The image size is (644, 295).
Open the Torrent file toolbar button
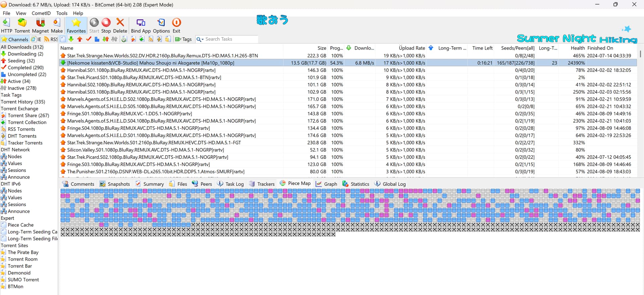tap(22, 26)
